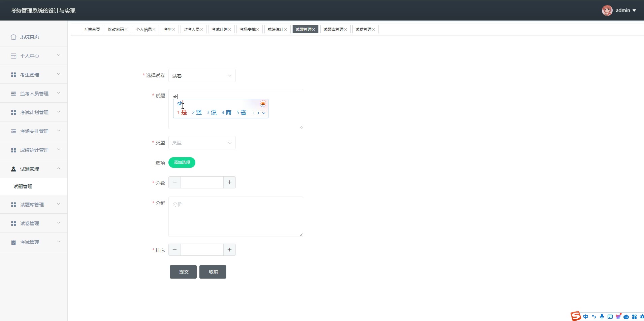Expand the 监考人员管理 menu chevron
This screenshot has width=644, height=321.
pyautogui.click(x=59, y=93)
